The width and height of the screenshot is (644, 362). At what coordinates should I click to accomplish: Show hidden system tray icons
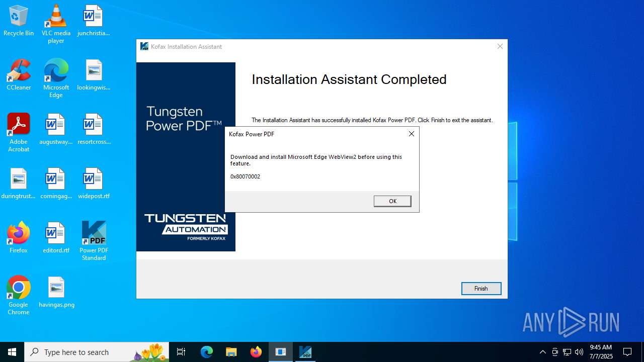point(542,352)
